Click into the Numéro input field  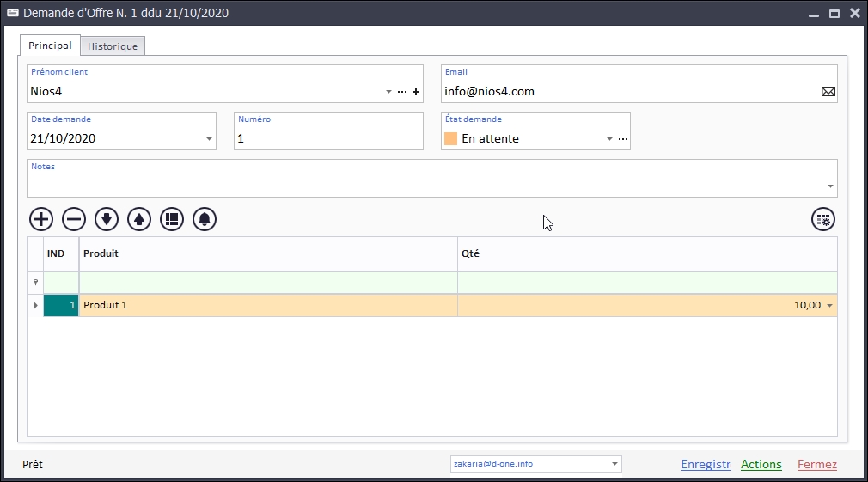(x=328, y=138)
